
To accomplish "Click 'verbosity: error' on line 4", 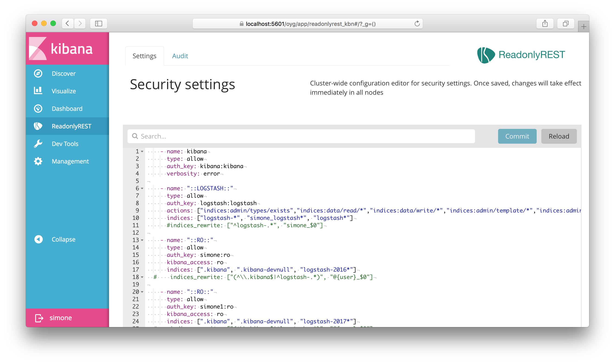I will click(x=193, y=174).
